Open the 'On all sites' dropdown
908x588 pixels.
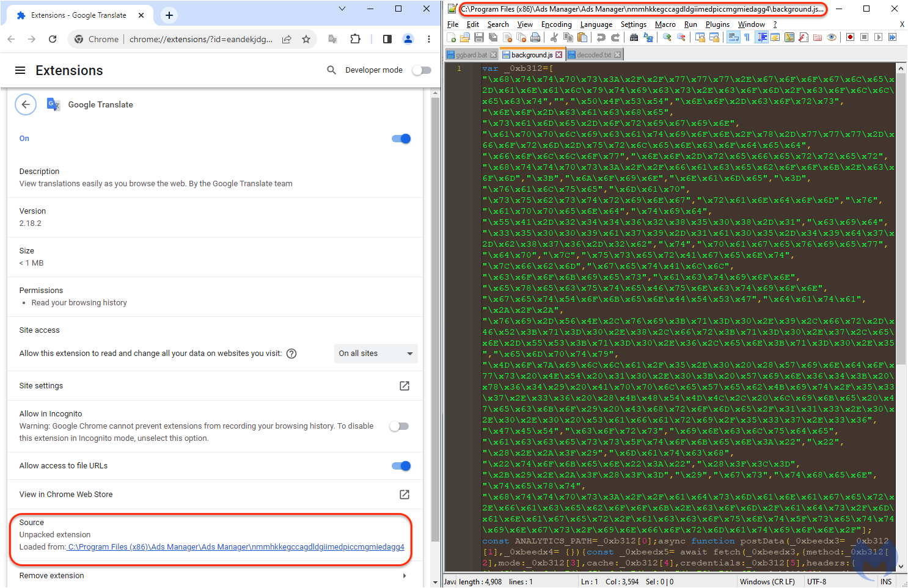tap(376, 354)
